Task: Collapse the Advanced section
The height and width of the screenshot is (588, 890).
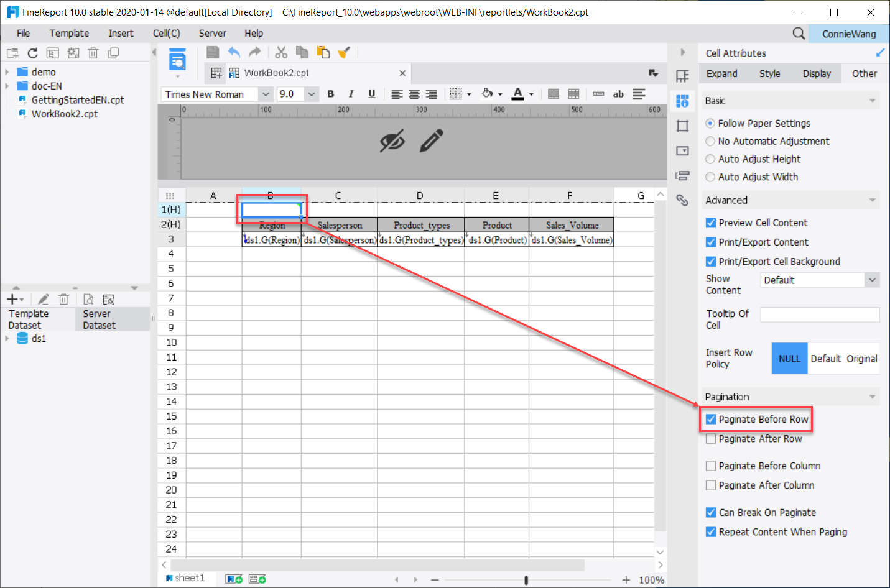Action: [873, 200]
